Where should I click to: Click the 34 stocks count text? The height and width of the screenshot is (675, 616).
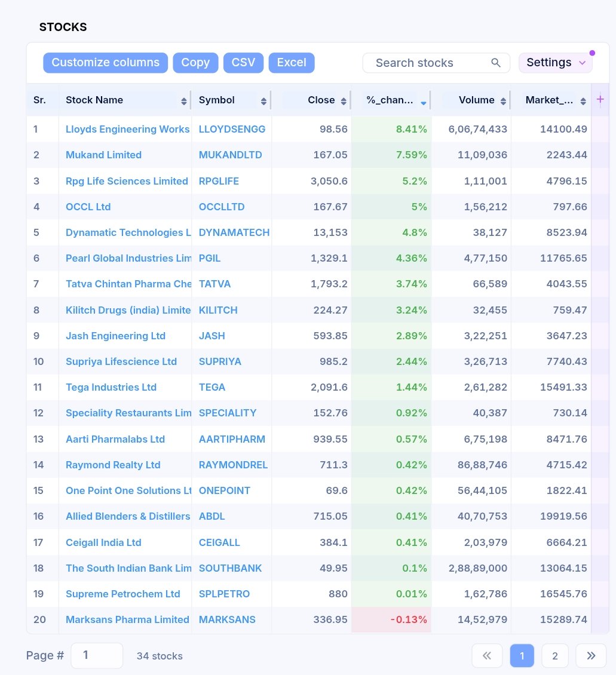point(160,656)
